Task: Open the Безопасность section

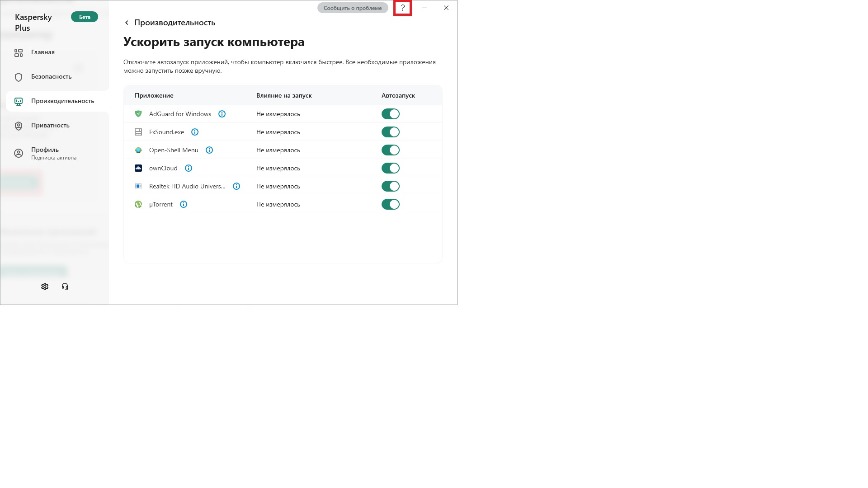Action: [x=57, y=77]
